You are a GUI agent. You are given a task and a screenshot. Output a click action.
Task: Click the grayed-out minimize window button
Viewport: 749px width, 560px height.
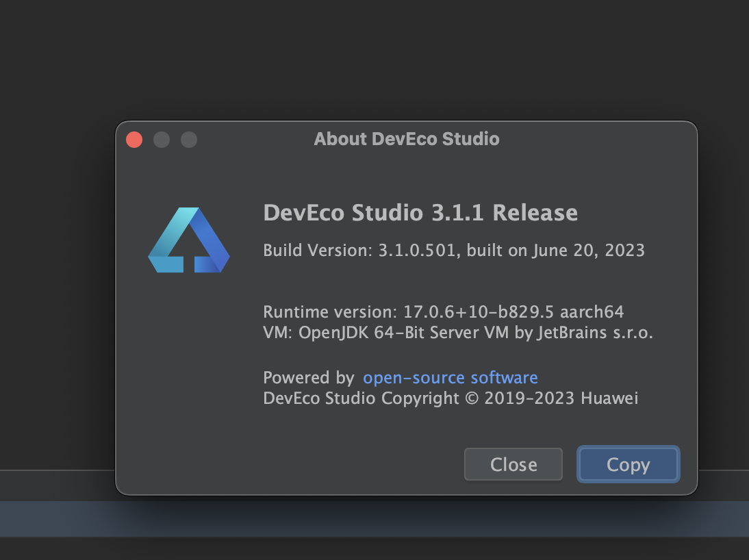[162, 140]
